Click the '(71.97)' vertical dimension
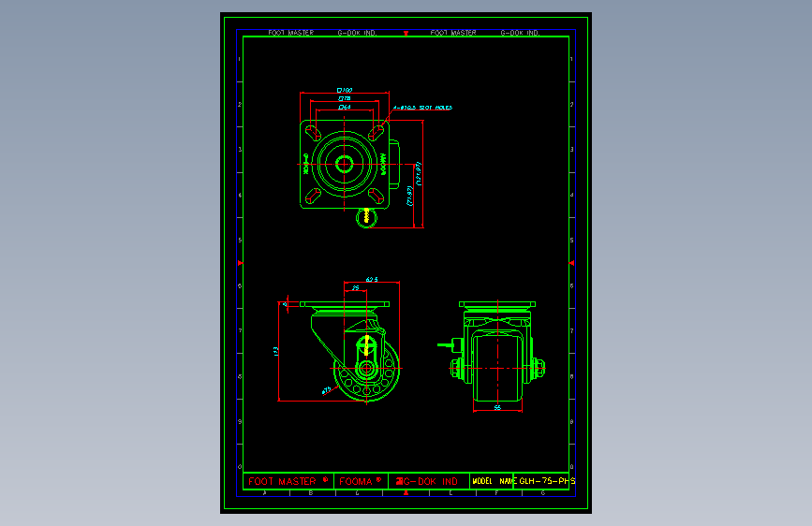The width and height of the screenshot is (812, 526). 409,197
